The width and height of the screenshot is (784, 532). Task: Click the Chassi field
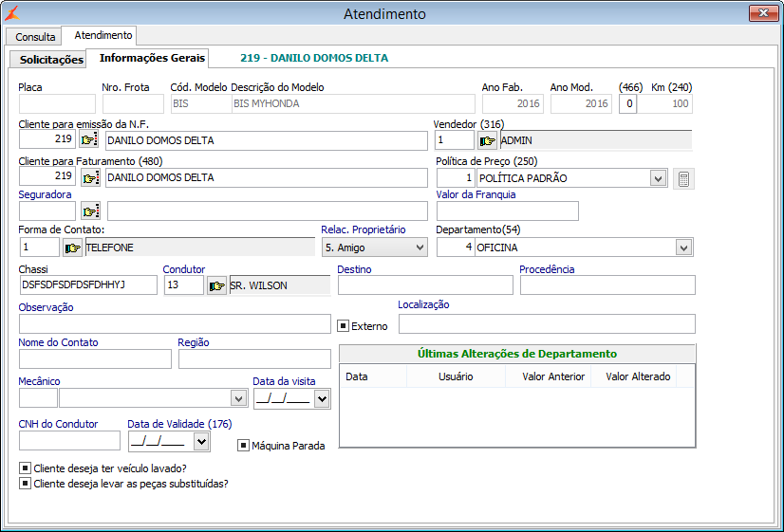tap(88, 285)
